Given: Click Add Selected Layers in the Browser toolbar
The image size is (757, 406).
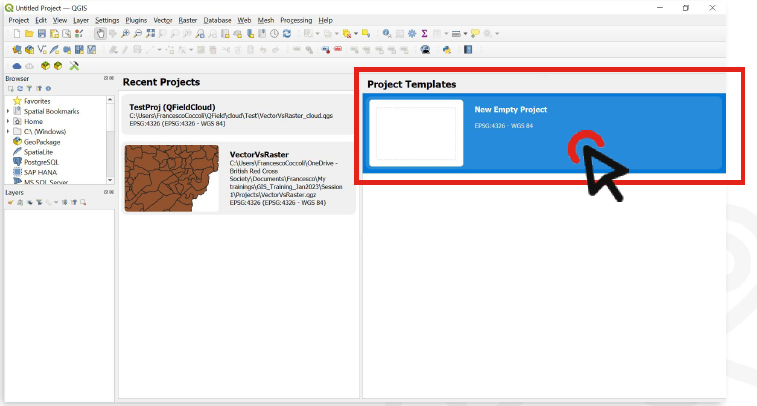Looking at the screenshot, I should tap(11, 89).
